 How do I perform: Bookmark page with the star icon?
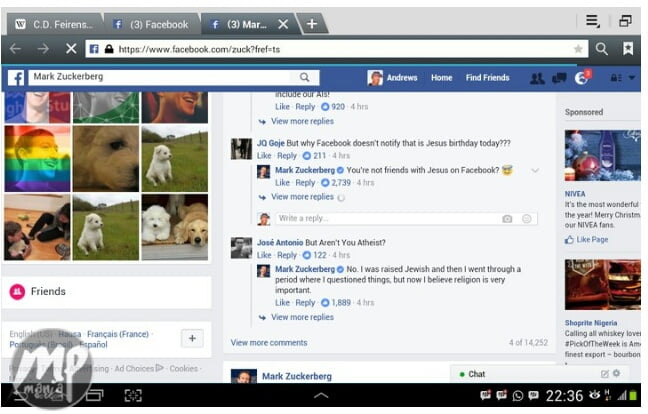click(x=578, y=48)
